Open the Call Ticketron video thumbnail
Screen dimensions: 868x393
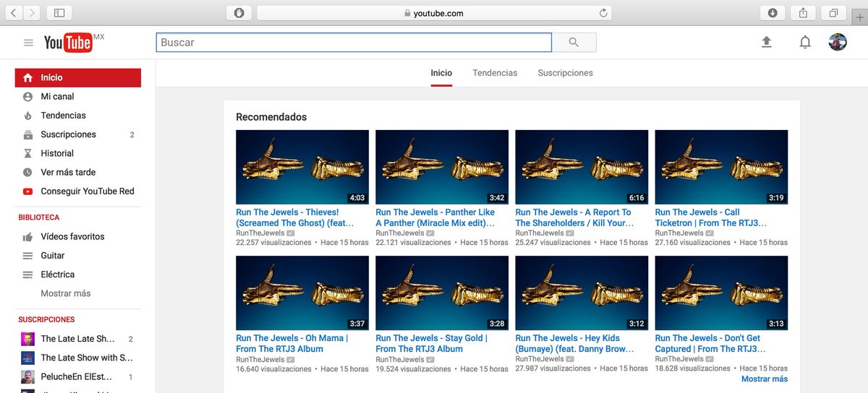[x=721, y=167]
